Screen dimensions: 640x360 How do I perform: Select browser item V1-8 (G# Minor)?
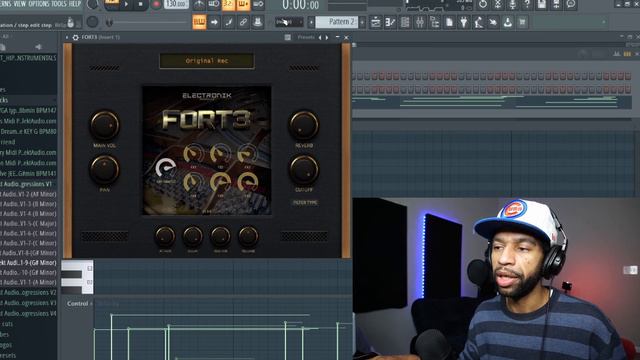(x=28, y=253)
